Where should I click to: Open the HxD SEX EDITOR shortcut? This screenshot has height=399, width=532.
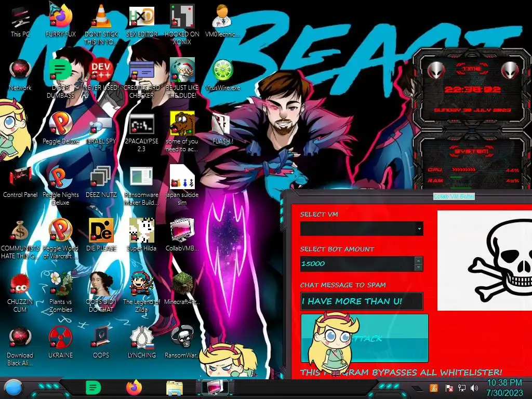[141, 21]
